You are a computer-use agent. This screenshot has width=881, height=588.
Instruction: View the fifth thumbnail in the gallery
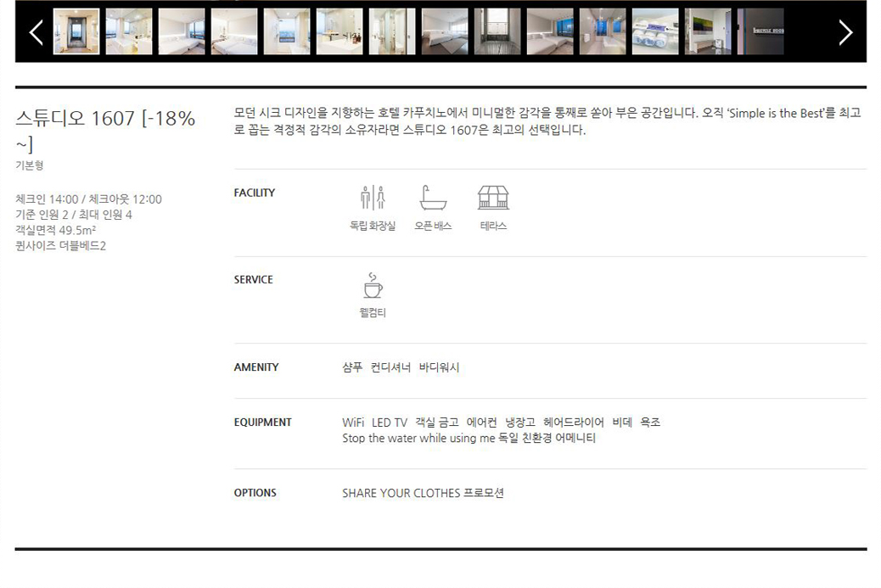tap(287, 31)
